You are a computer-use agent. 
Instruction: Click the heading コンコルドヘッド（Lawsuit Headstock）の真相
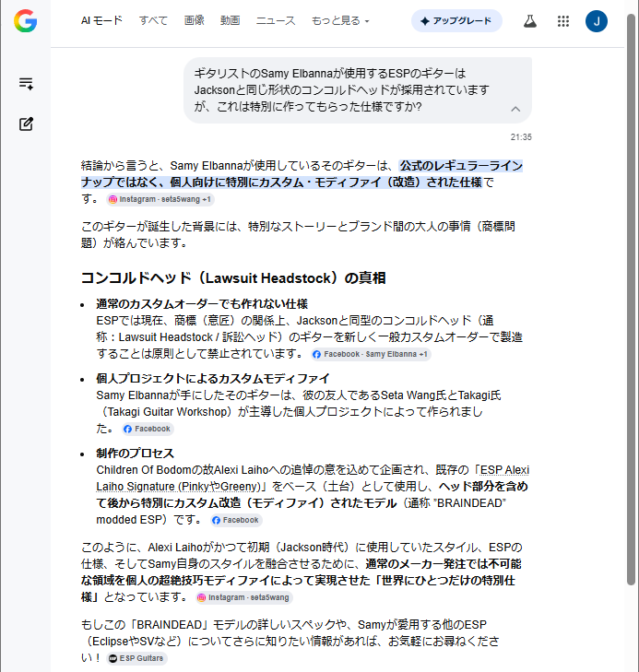tap(233, 278)
